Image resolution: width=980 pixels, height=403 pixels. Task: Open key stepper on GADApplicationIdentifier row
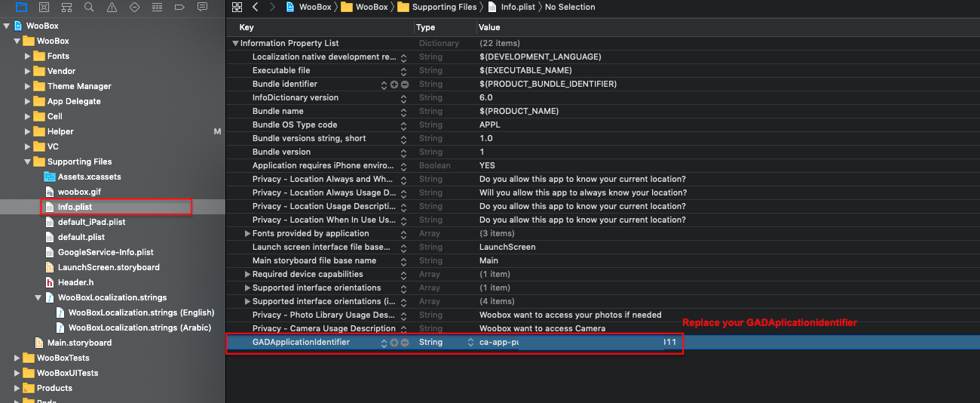coord(384,343)
